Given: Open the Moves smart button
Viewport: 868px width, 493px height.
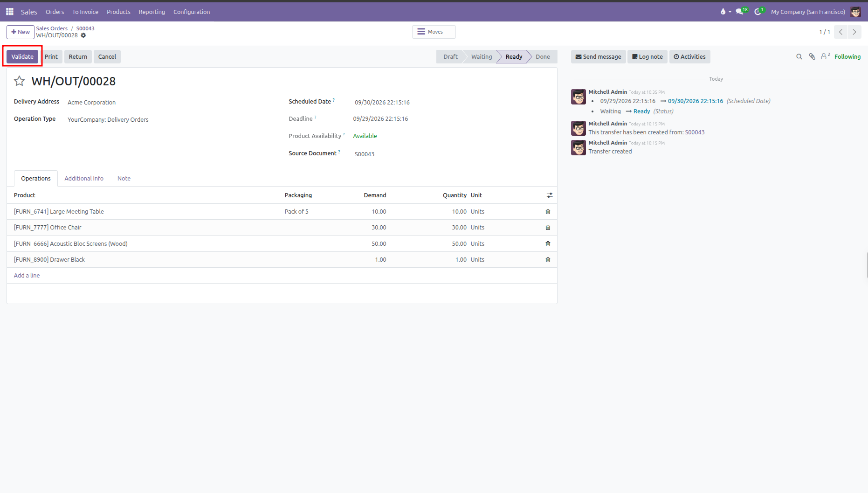Looking at the screenshot, I should [434, 32].
